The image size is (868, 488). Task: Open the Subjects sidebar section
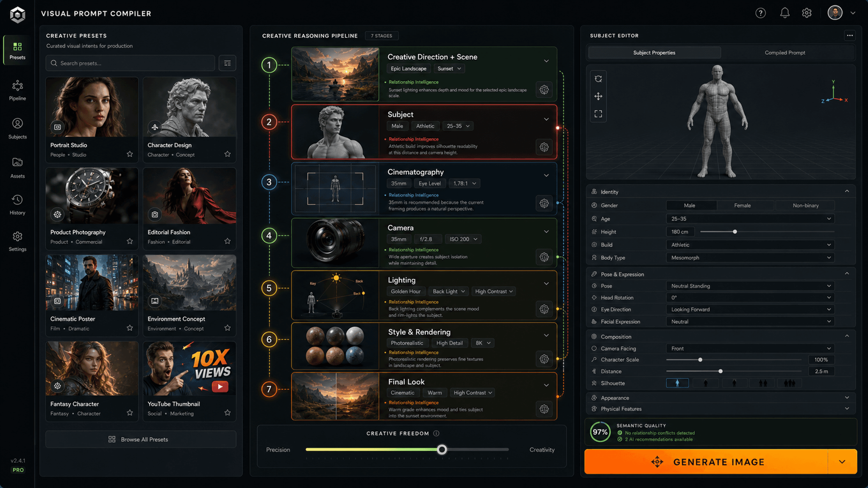17,129
